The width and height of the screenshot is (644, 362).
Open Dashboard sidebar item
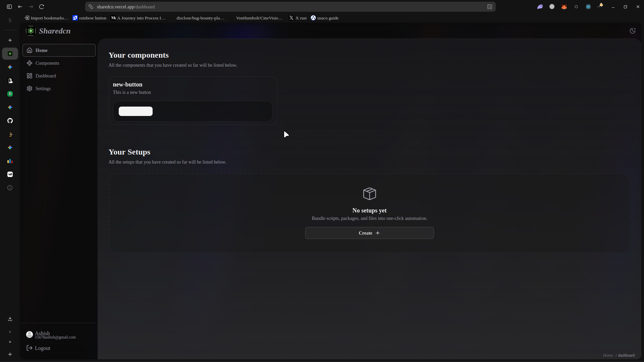point(46,76)
